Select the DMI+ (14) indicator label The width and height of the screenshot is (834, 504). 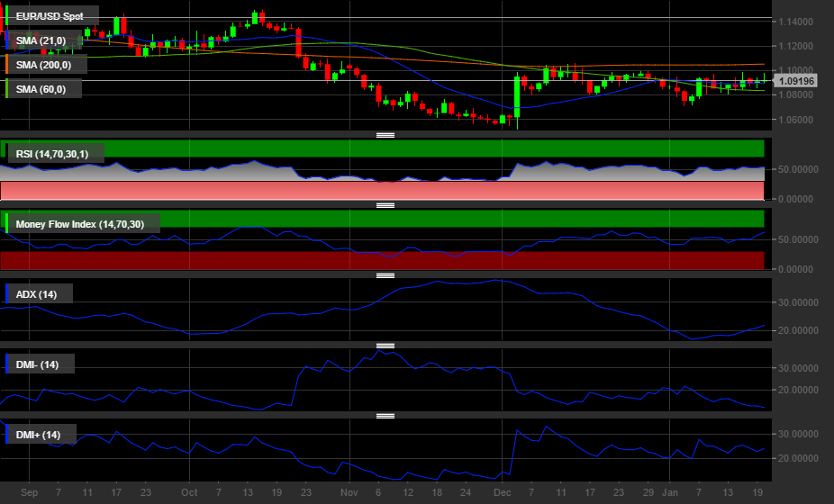click(x=39, y=435)
